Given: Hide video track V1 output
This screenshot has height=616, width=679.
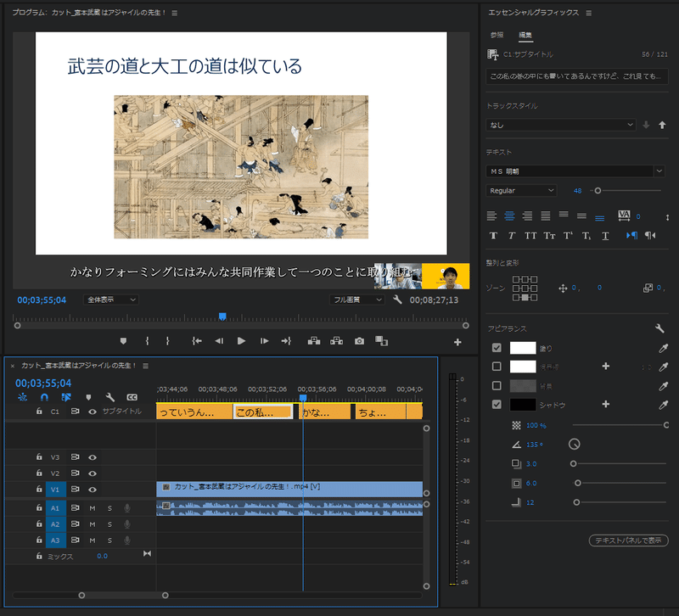Looking at the screenshot, I should [93, 490].
